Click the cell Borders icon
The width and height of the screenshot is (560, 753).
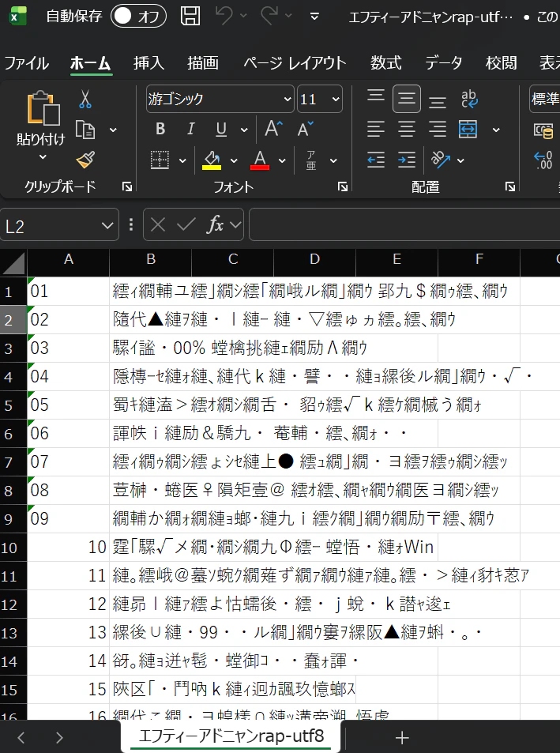pyautogui.click(x=160, y=160)
